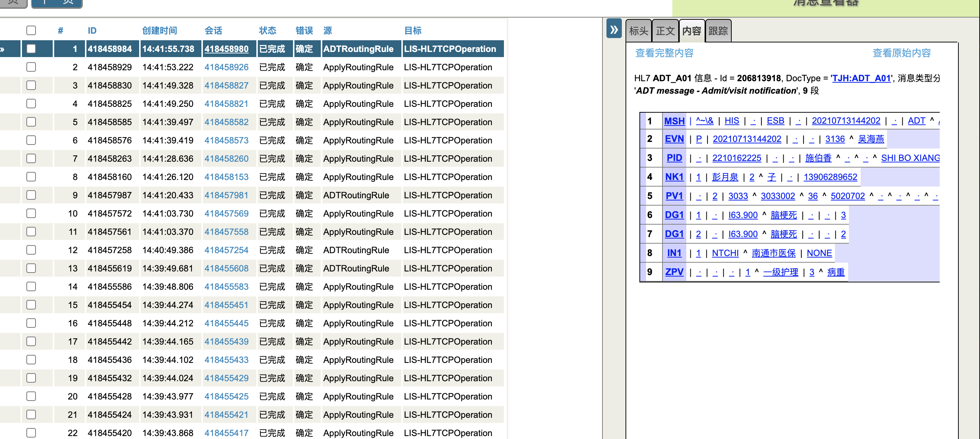Open the ZPV segment link
This screenshot has width=980, height=439.
click(x=674, y=272)
